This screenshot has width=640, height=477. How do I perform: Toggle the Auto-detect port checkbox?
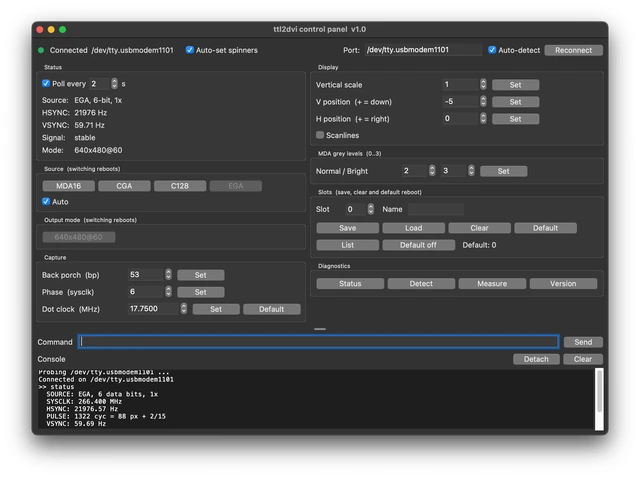coord(492,50)
